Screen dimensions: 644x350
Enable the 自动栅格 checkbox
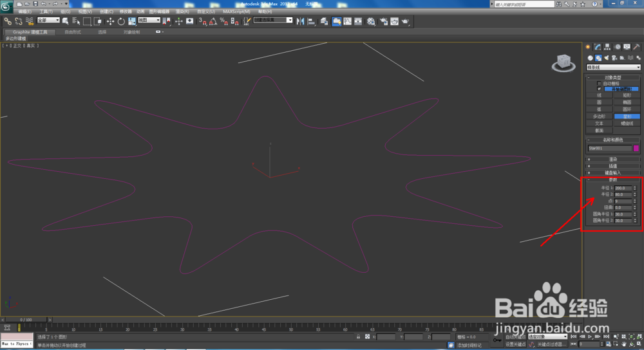[x=599, y=83]
